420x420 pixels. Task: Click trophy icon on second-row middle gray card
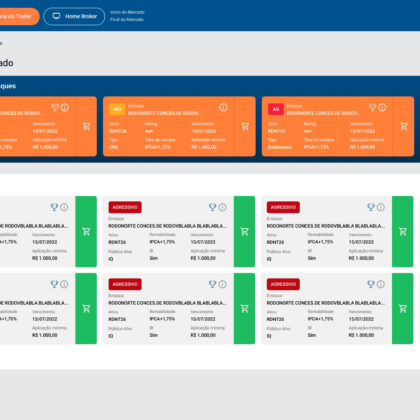click(213, 284)
